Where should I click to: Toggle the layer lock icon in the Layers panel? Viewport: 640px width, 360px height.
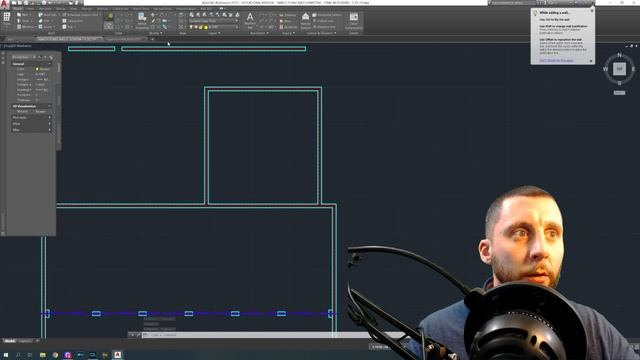tap(201, 27)
